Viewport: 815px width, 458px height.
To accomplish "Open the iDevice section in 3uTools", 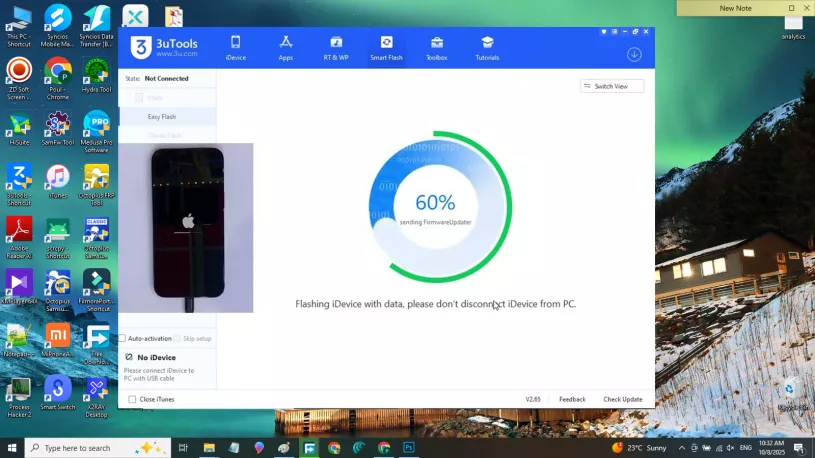I will [x=235, y=47].
